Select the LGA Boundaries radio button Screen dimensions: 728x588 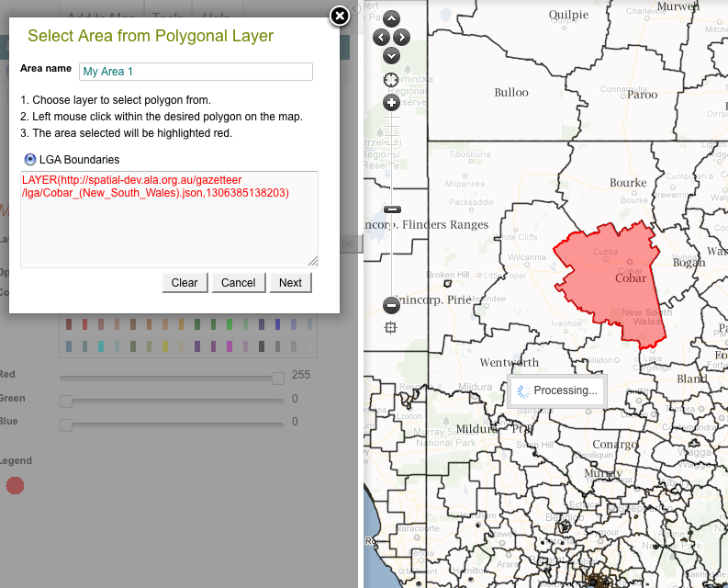point(30,159)
